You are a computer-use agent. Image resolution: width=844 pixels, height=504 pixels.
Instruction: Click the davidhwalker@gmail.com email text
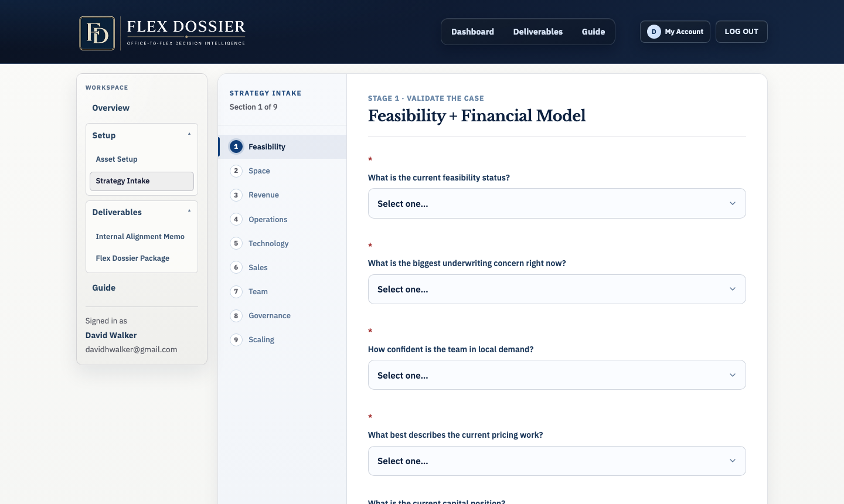131,349
